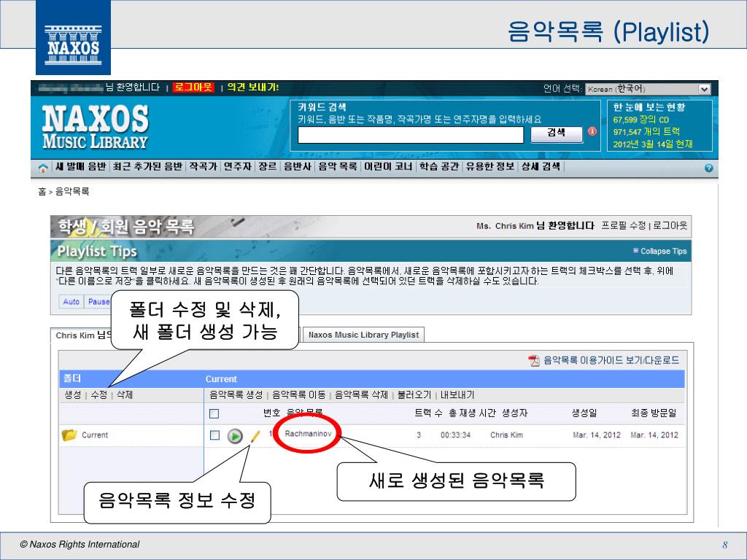Click 음악목록 breadcrumb text

click(72, 192)
